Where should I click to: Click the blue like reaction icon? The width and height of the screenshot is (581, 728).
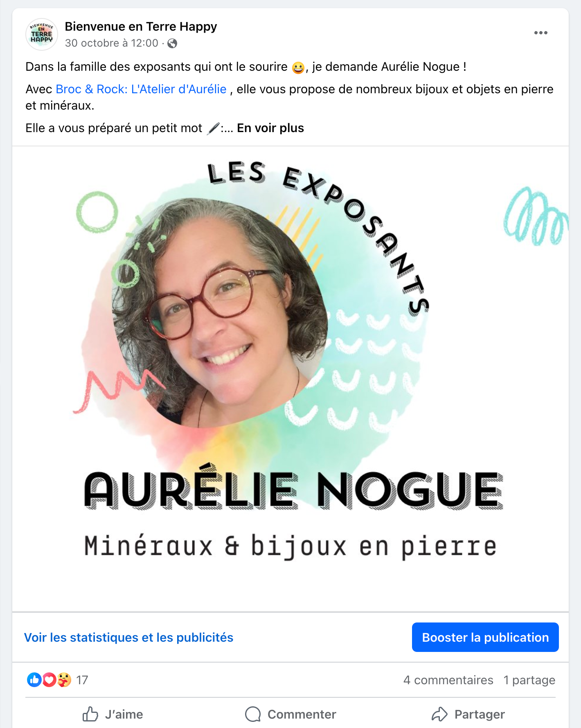pos(34,680)
